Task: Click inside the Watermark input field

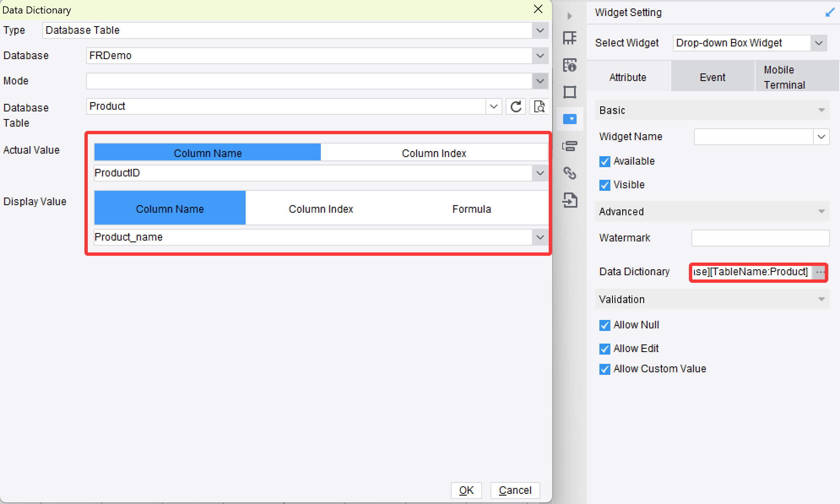Action: click(760, 238)
